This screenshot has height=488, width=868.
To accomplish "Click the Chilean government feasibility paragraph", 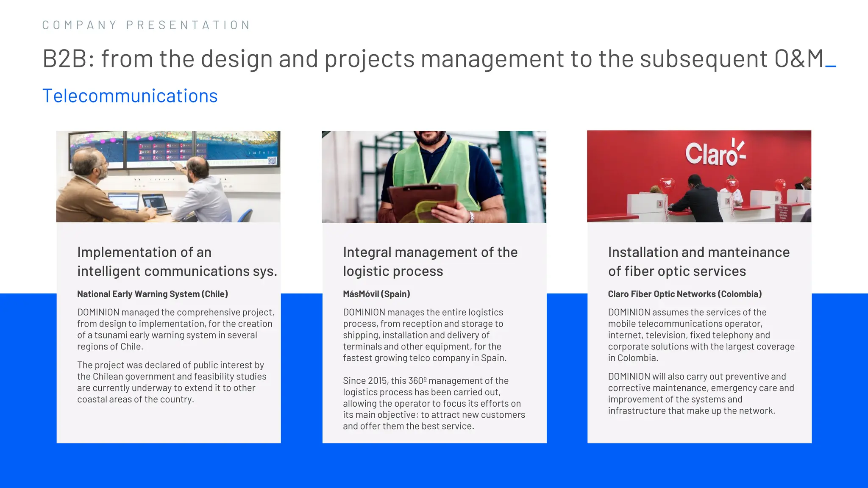I will [x=172, y=382].
